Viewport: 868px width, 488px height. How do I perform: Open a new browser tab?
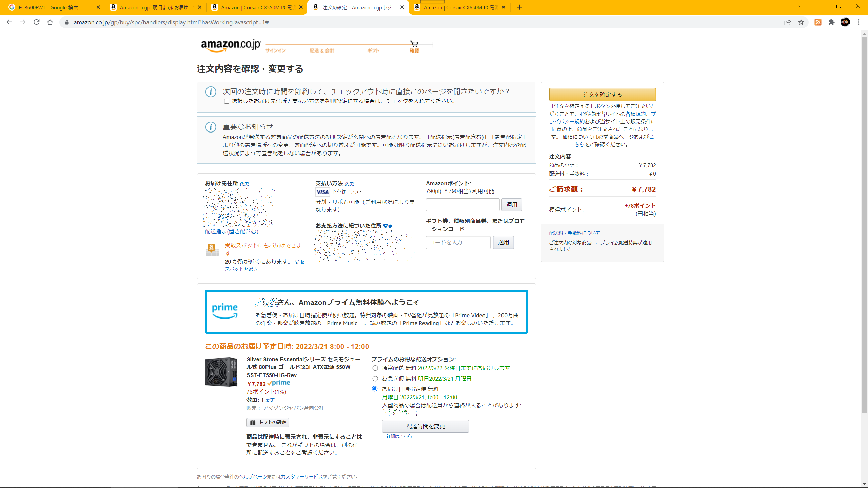(x=519, y=7)
